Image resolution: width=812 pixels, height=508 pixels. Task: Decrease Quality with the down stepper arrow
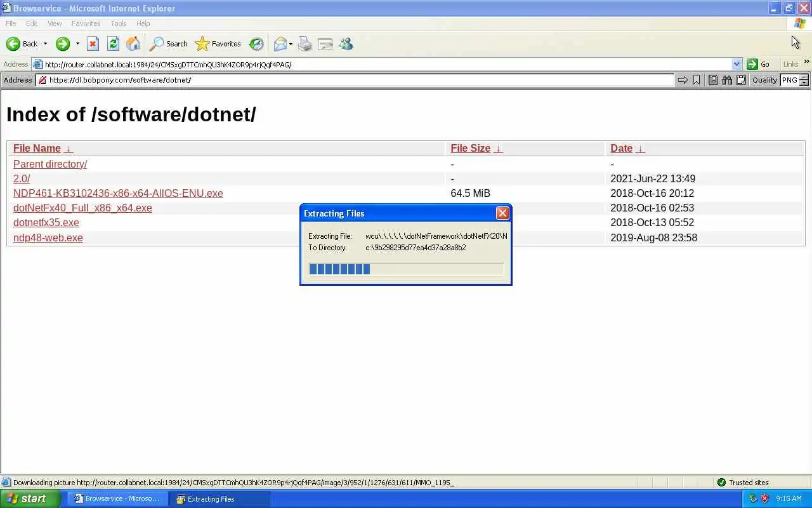click(x=804, y=83)
